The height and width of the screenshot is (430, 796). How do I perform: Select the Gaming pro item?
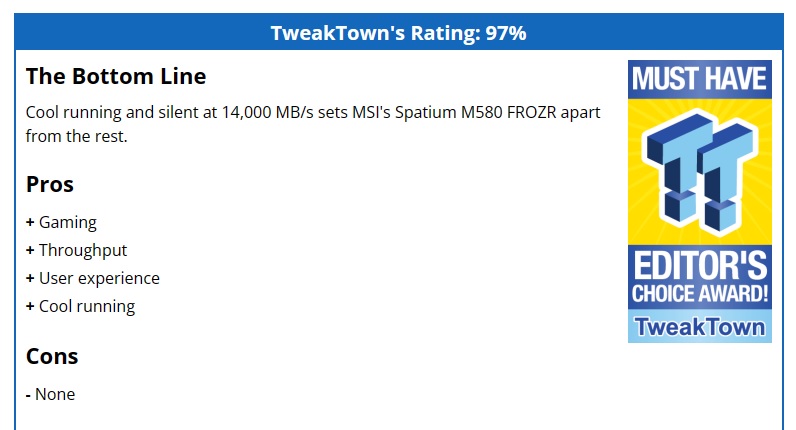click(61, 222)
